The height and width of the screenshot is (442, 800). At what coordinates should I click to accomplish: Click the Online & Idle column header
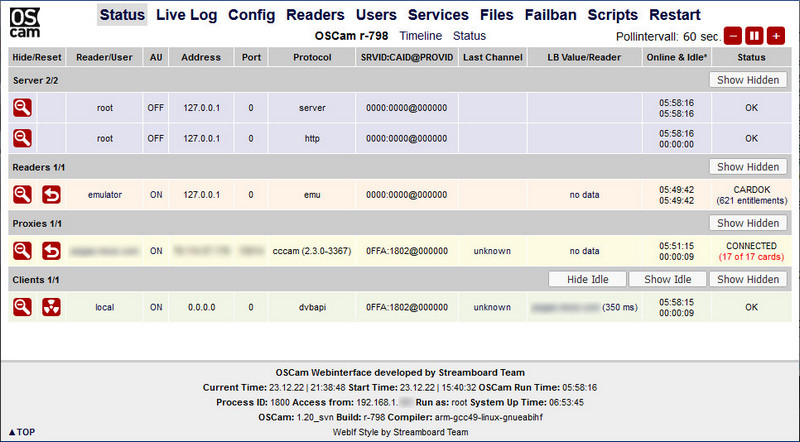677,57
